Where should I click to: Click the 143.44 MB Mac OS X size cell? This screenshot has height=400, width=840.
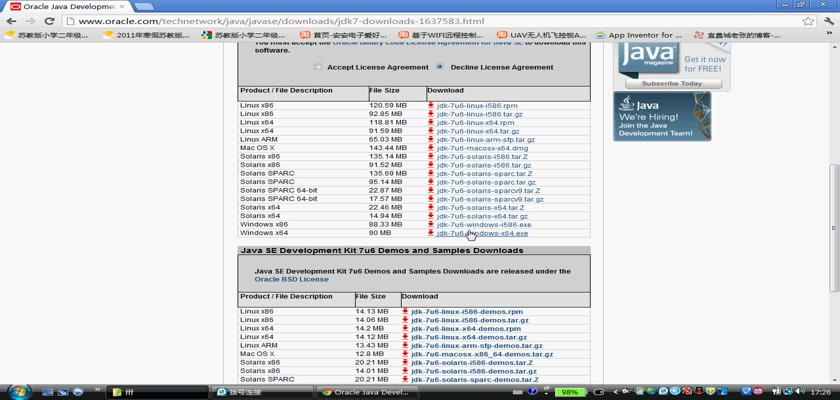388,148
